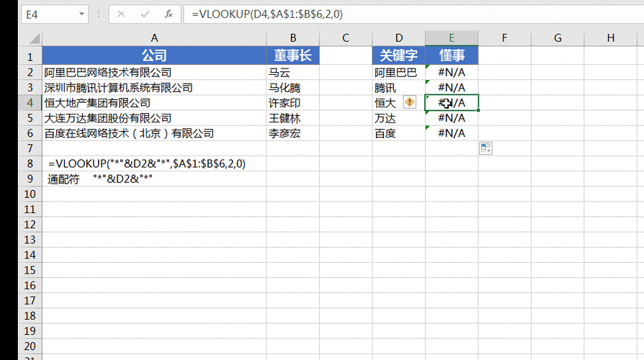Click the Cancel X in formula bar
Viewport: 644px width, 360px height.
coord(121,14)
